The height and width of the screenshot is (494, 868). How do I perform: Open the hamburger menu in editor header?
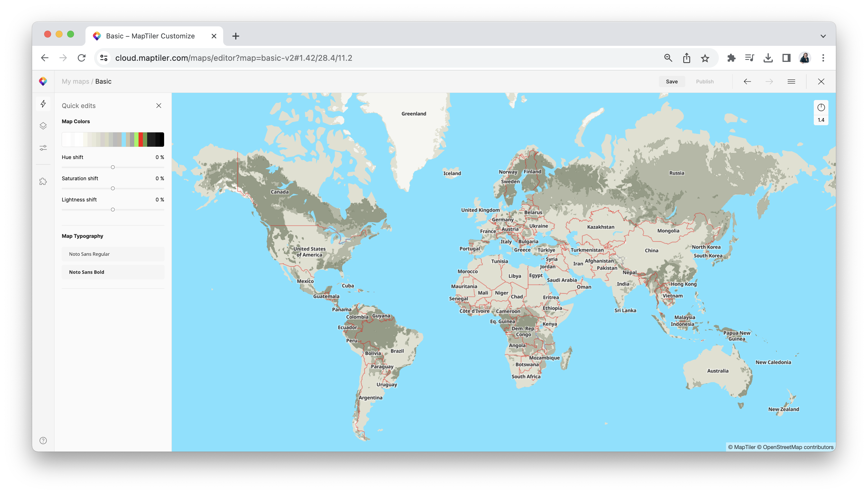(x=791, y=81)
